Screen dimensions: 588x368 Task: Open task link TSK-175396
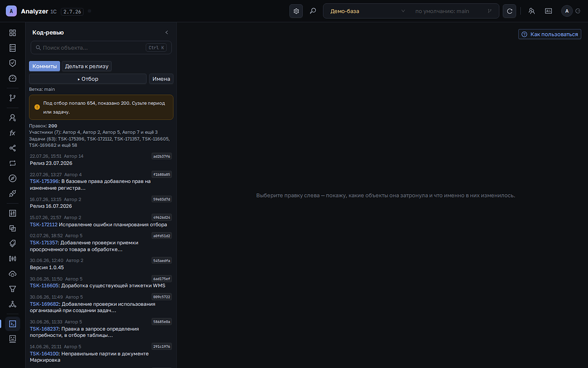(44, 181)
